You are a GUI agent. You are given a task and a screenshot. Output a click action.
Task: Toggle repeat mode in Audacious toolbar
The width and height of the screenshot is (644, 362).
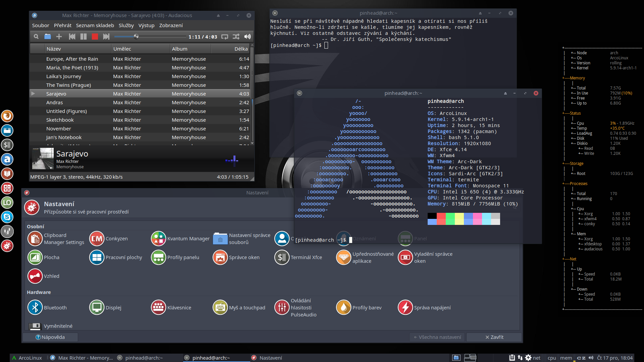225,37
